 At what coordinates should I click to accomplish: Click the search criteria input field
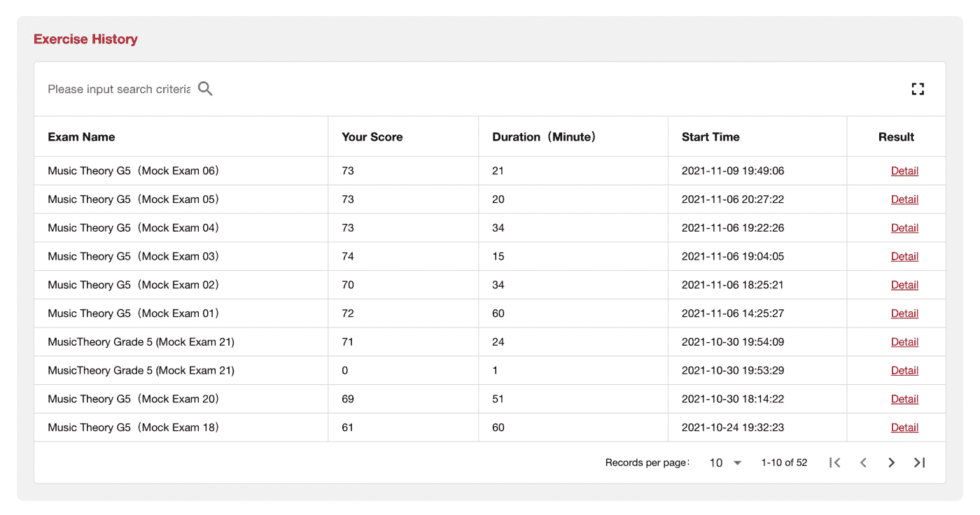118,89
